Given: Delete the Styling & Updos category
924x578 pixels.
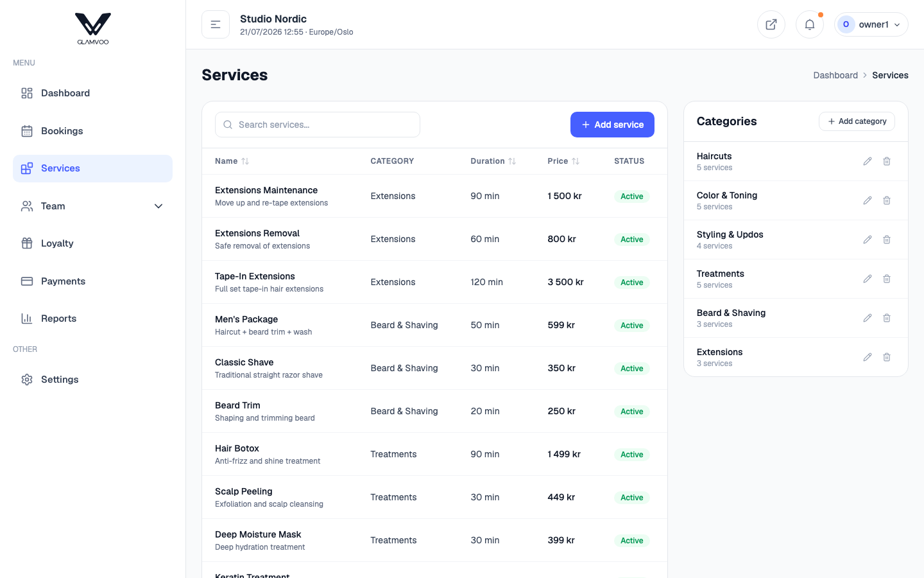Looking at the screenshot, I should coord(887,240).
